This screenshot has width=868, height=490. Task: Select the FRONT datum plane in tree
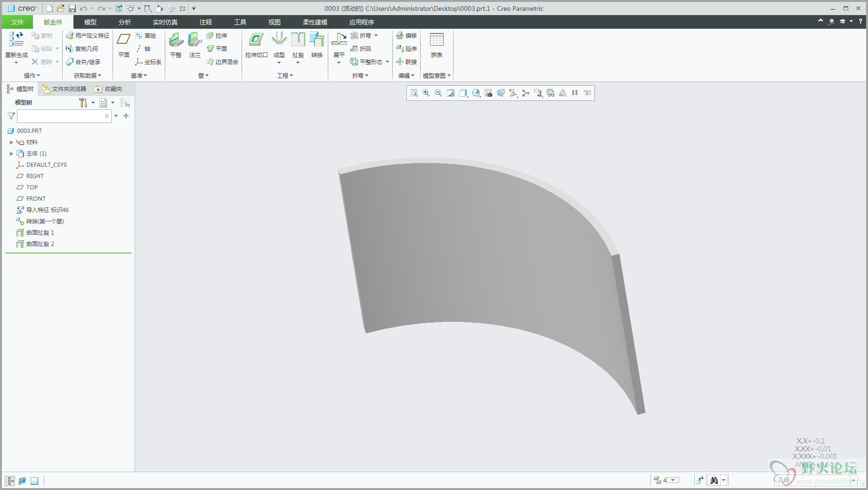(x=31, y=199)
